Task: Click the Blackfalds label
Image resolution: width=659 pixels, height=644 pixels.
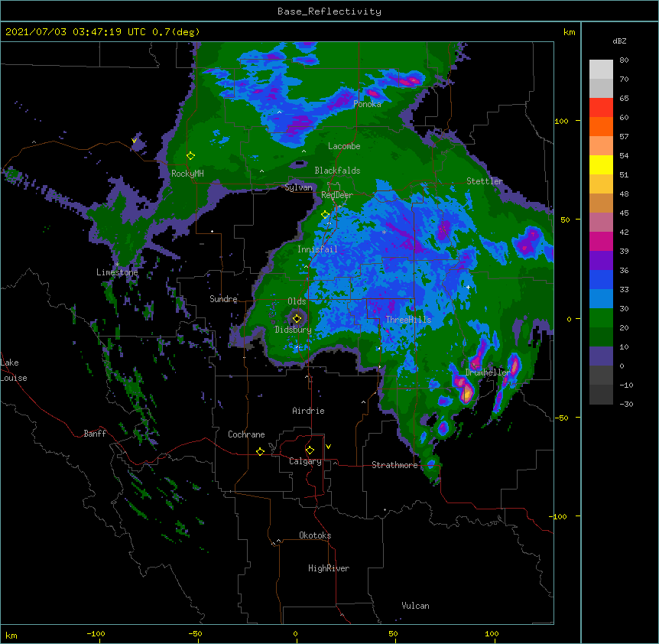Action: coord(337,171)
